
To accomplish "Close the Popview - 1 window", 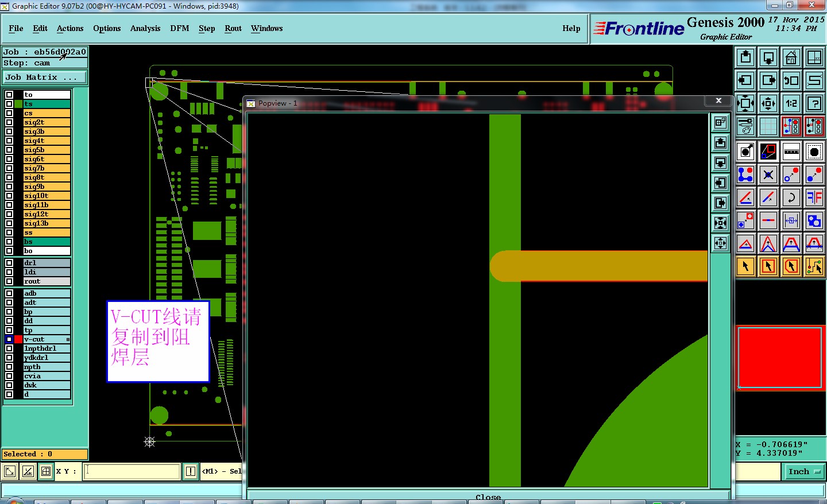I will pyautogui.click(x=718, y=101).
